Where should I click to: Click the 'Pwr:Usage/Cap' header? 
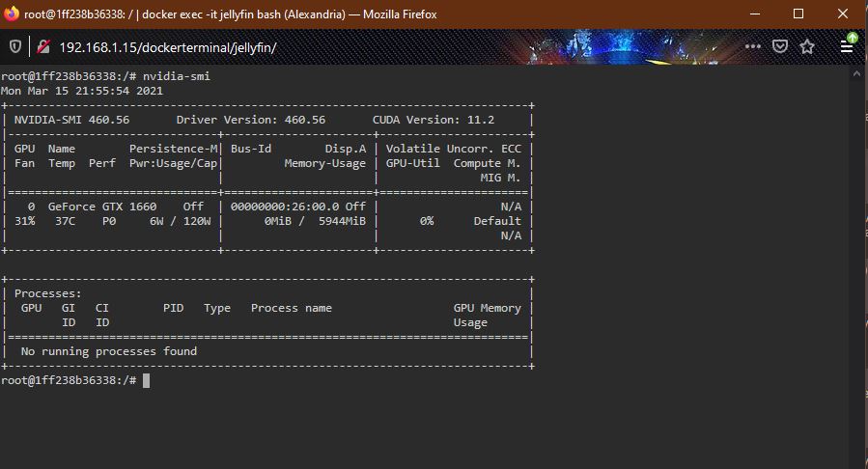pyautogui.click(x=173, y=163)
